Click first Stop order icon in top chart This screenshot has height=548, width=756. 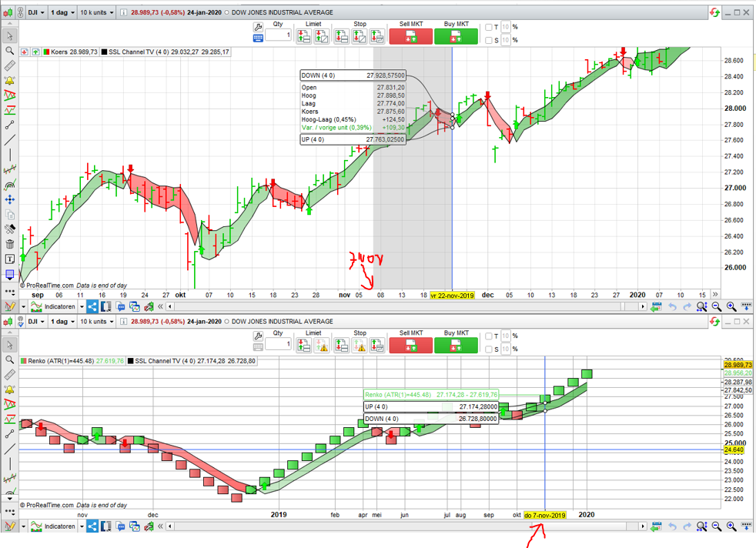pos(341,36)
